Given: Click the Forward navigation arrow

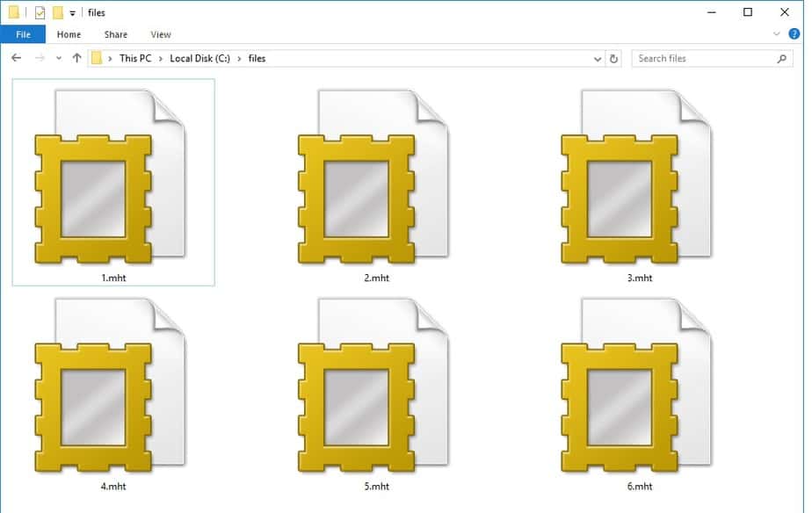Looking at the screenshot, I should coord(40,58).
